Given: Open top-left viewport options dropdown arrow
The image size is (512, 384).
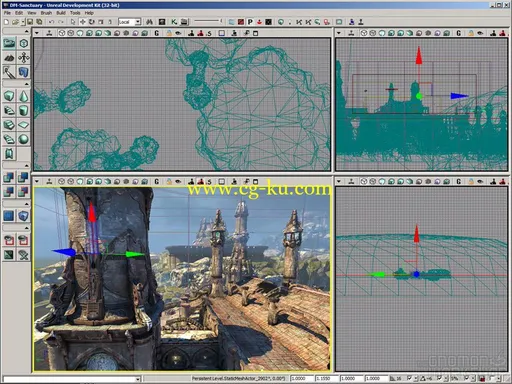Looking at the screenshot, I should click(x=37, y=33).
